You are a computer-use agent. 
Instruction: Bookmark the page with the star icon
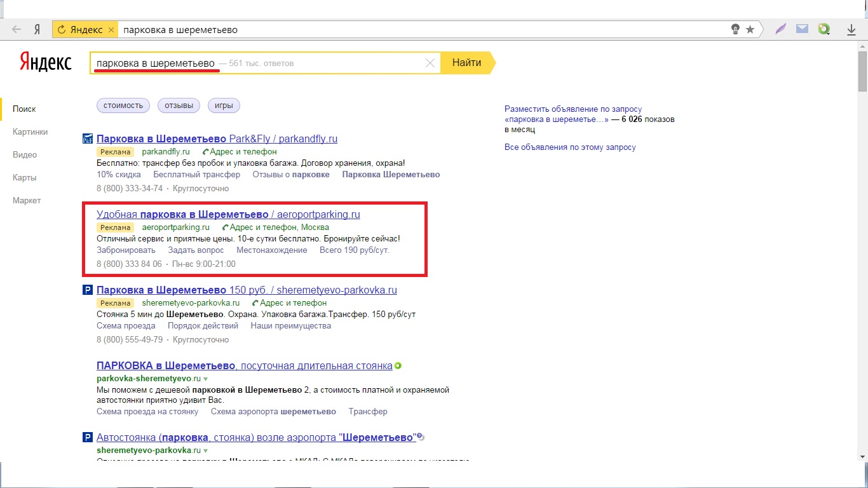(750, 29)
